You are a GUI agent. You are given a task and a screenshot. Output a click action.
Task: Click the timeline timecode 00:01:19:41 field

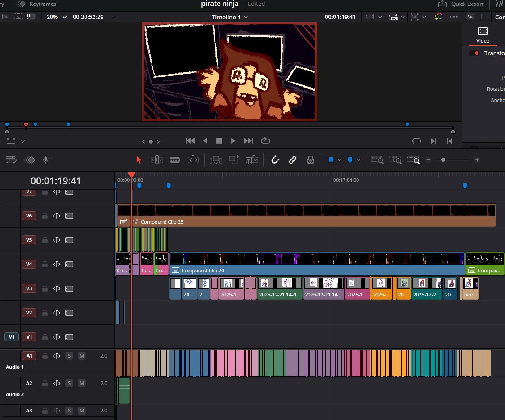click(x=56, y=181)
